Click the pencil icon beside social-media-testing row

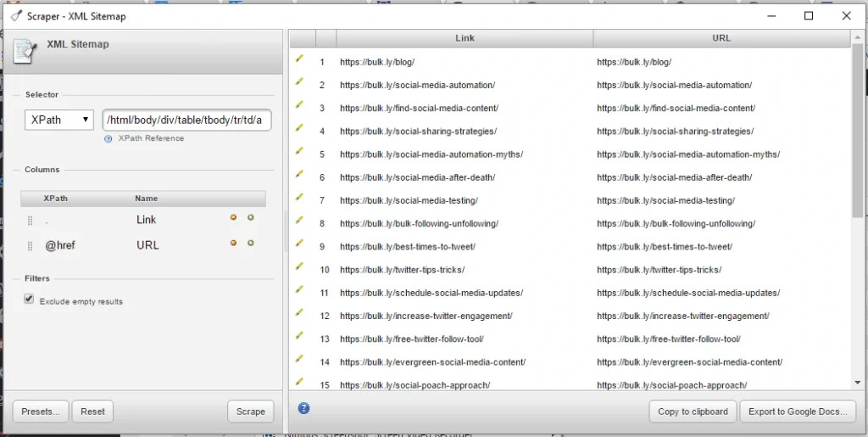(299, 198)
